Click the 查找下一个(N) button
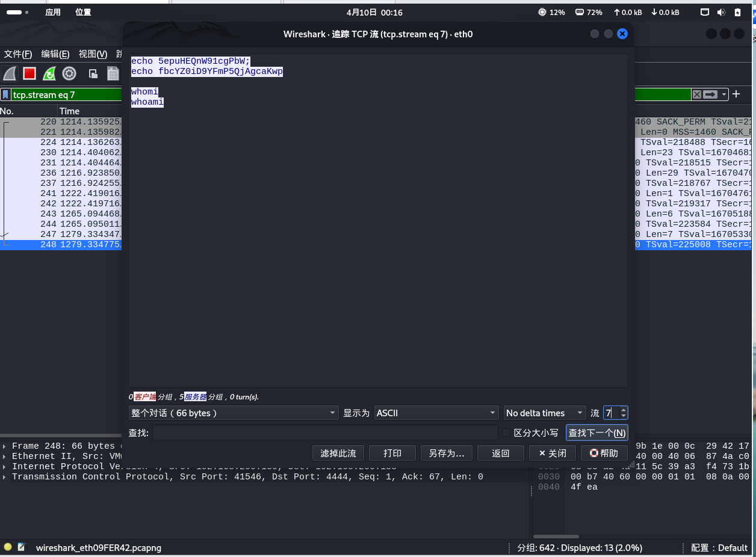 point(596,432)
